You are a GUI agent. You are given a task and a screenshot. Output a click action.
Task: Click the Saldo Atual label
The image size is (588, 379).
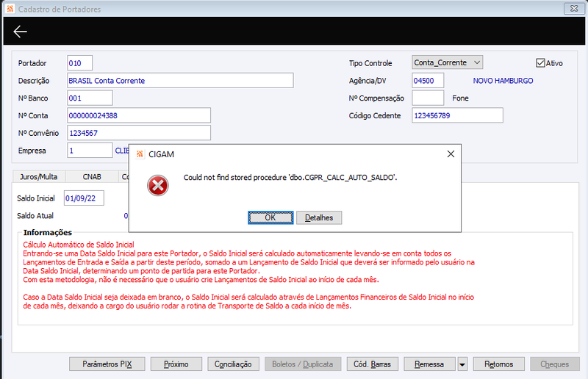(35, 215)
